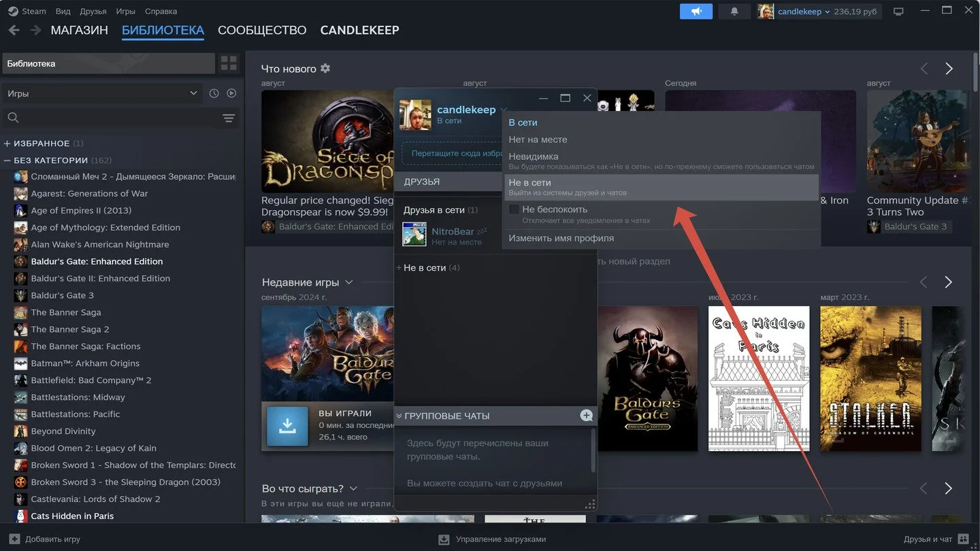Image resolution: width=980 pixels, height=551 pixels.
Task: Open the Siege of Dragonspear news thumbnail
Action: tap(328, 141)
